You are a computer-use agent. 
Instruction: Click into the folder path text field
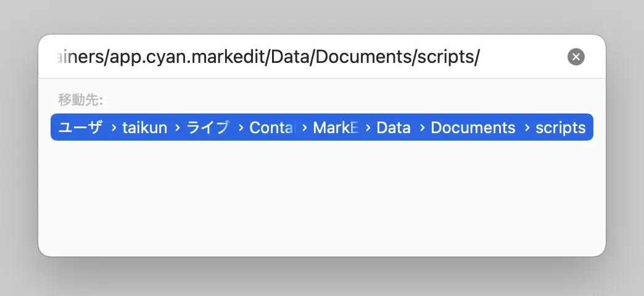click(308, 57)
